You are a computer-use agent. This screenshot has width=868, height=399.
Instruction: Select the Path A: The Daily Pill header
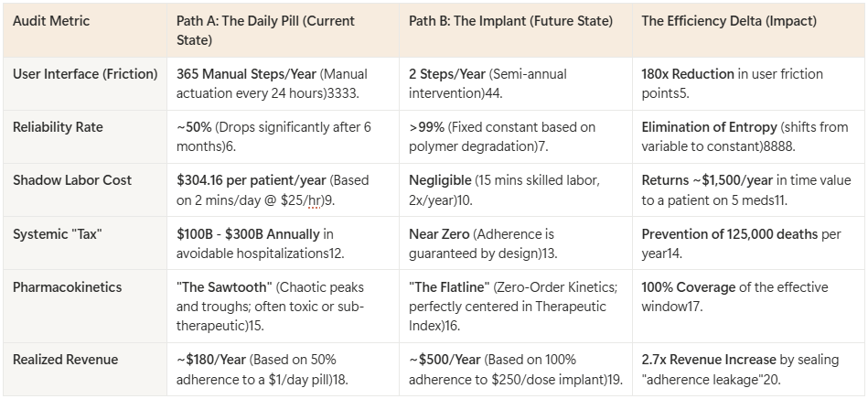(266, 30)
